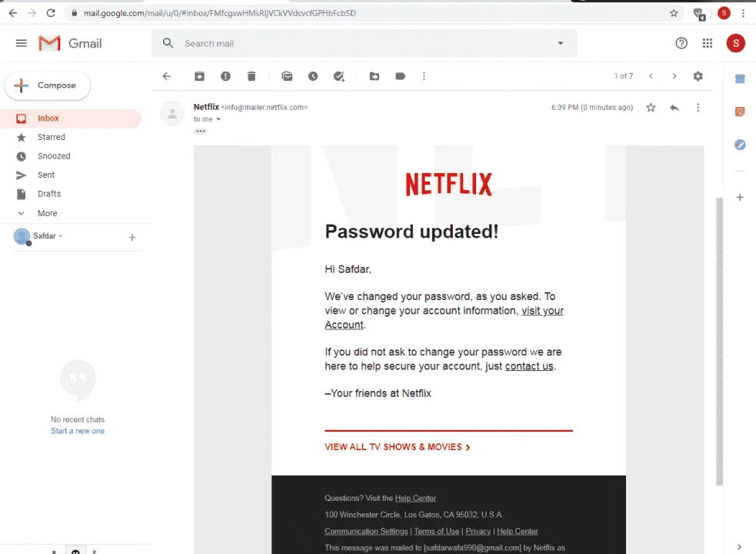This screenshot has height=554, width=756.
Task: Open Terms of Use link
Action: click(x=436, y=532)
